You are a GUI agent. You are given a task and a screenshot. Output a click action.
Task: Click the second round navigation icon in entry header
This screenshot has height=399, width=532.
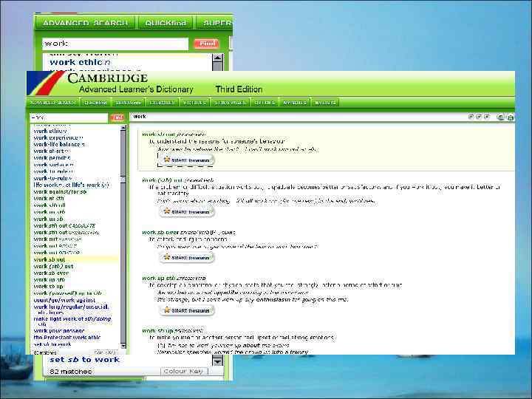pos(479,117)
